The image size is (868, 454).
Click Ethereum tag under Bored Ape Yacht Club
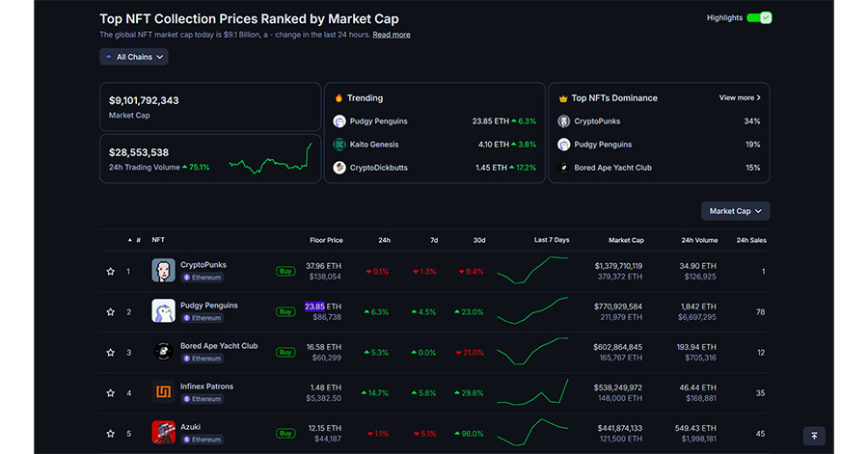tap(203, 359)
